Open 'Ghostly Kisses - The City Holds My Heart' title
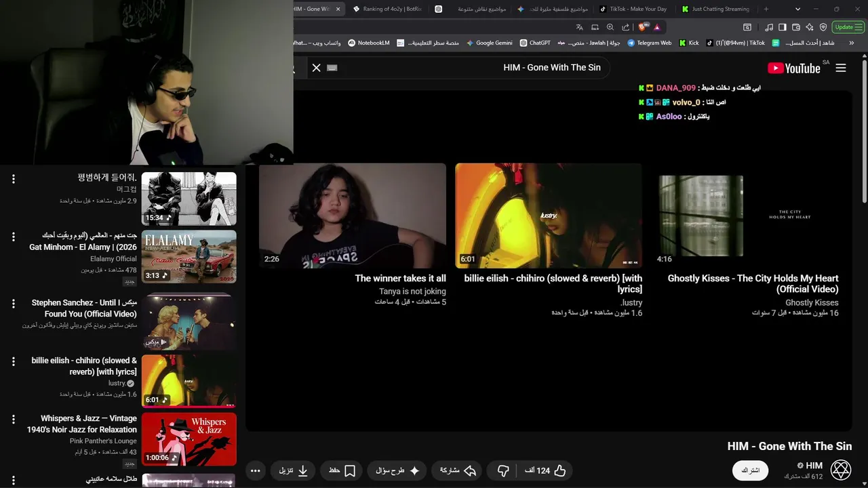The image size is (868, 488). tap(753, 283)
